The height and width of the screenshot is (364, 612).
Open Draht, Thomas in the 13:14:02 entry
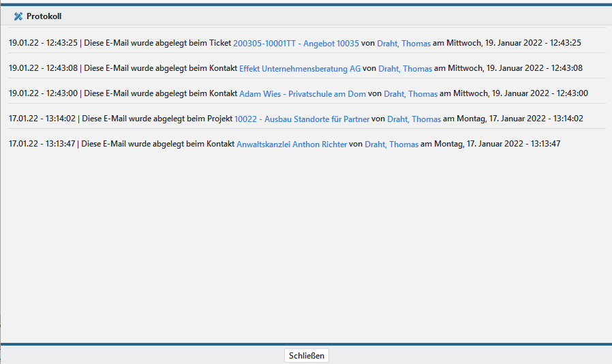click(x=414, y=119)
